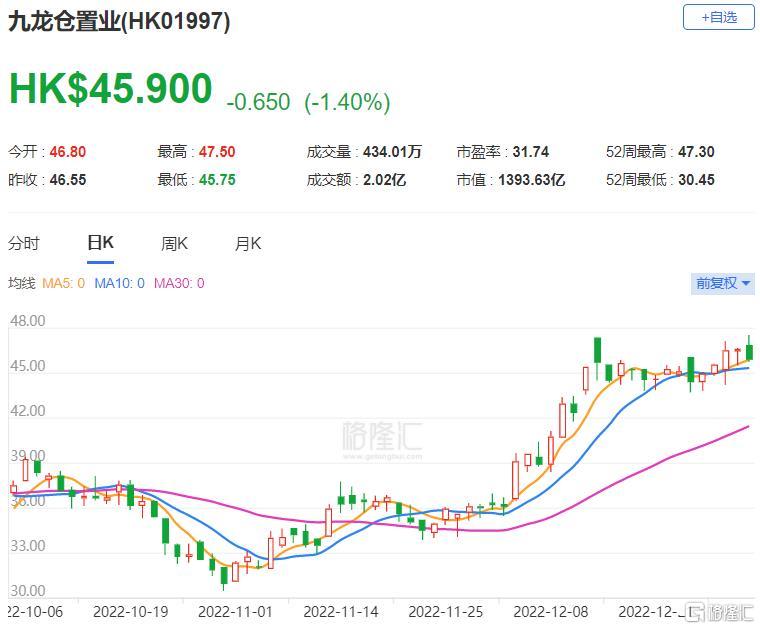Switch to the 分时 intraday tab
This screenshot has height=629, width=760.
(24, 243)
